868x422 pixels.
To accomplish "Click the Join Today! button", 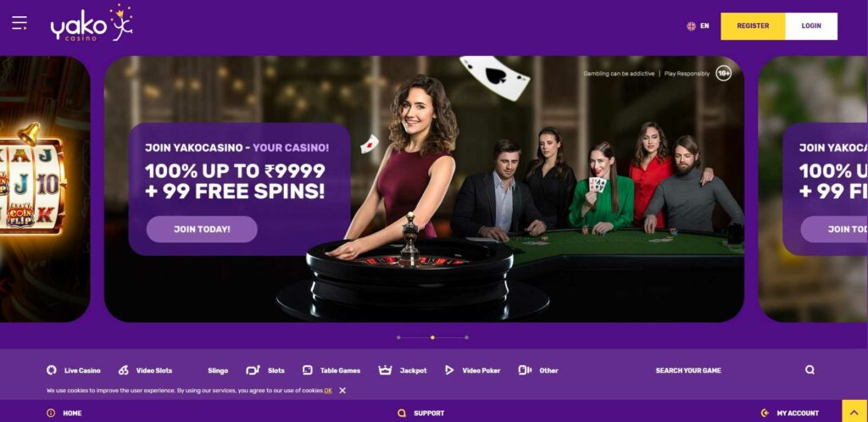I will click(202, 229).
